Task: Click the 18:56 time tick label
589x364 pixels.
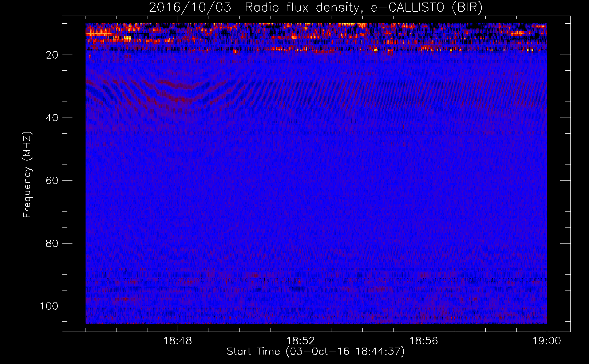Action: point(424,341)
